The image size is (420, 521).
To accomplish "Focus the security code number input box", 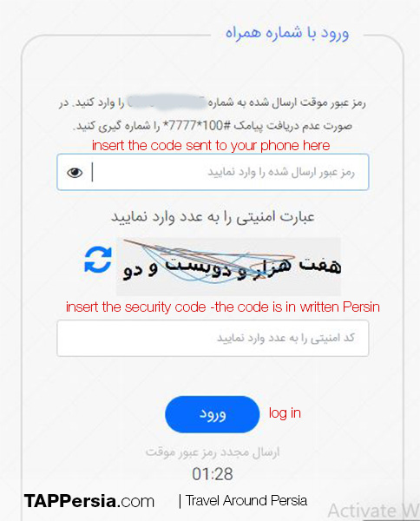I will (213, 338).
